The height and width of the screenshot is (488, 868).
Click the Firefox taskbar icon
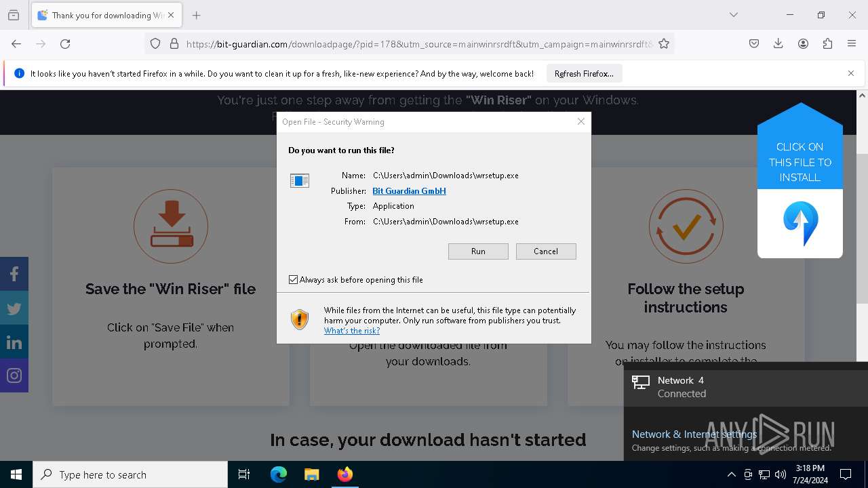[345, 474]
